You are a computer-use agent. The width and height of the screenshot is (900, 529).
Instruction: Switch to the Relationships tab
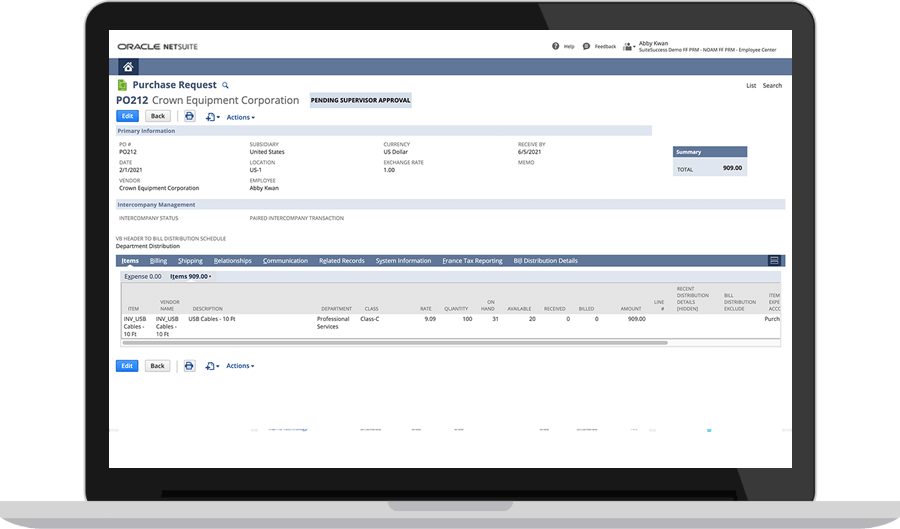coord(232,260)
